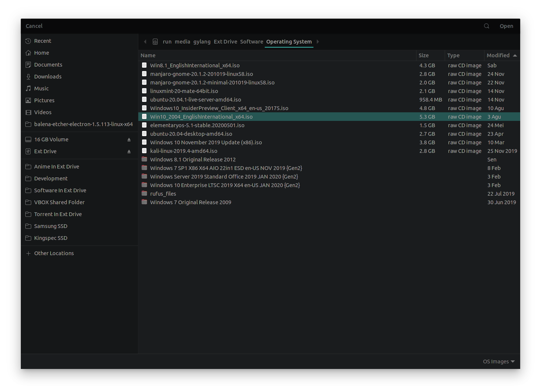
Task: Select manjaro-gnome-20.1.2-minimal-201019-linux58.iso
Action: click(329, 83)
